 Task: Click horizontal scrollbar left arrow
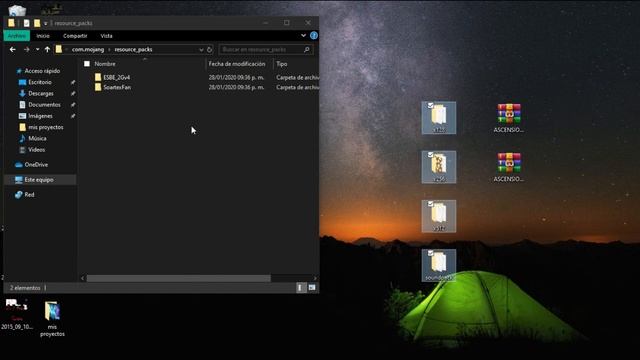click(82, 278)
